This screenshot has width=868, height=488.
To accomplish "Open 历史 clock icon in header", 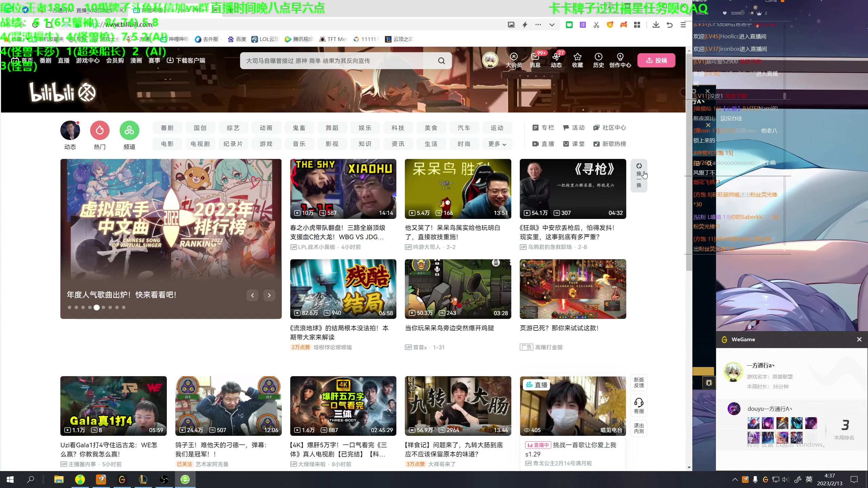I will [x=598, y=60].
